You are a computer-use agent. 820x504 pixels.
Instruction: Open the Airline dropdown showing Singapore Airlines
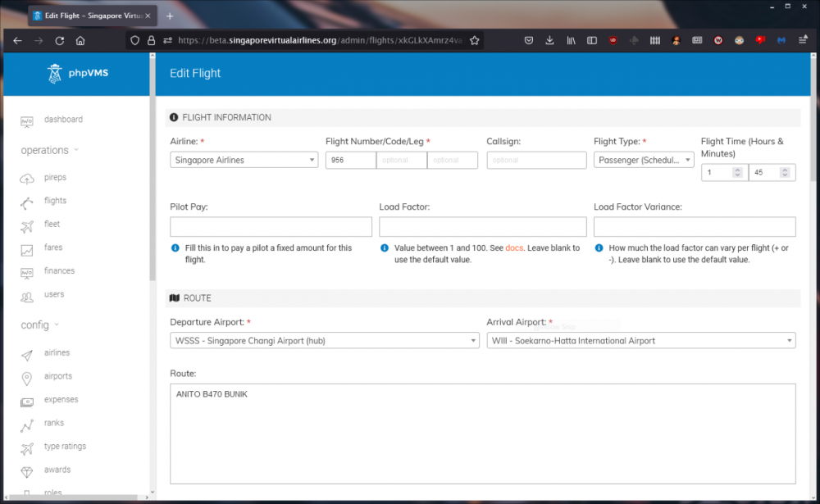(x=244, y=161)
